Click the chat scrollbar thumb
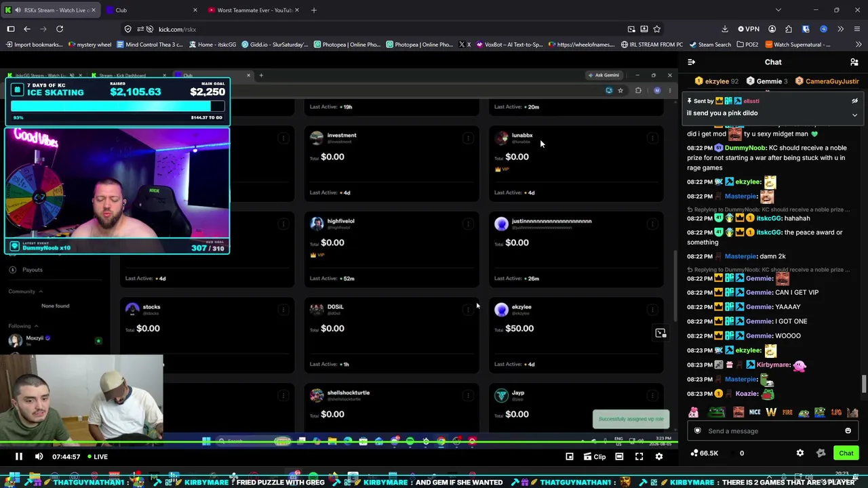868x488 pixels. coord(863,384)
